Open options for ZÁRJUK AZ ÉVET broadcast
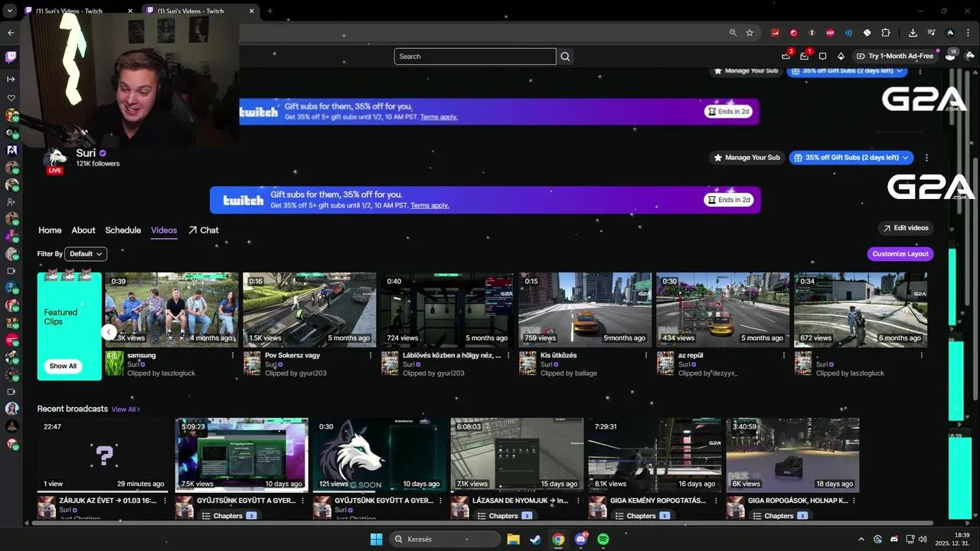This screenshot has width=980, height=551. (x=165, y=500)
